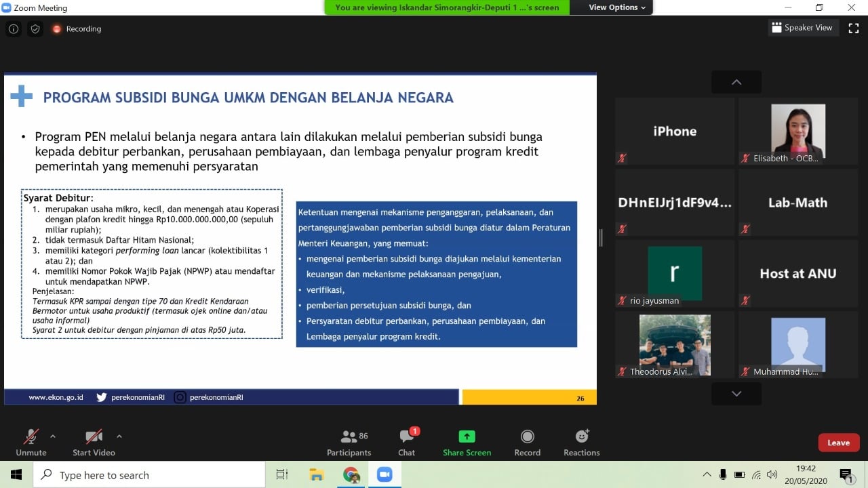This screenshot has height=488, width=868.
Task: Collapse the participant strip with up arrow
Action: [736, 81]
